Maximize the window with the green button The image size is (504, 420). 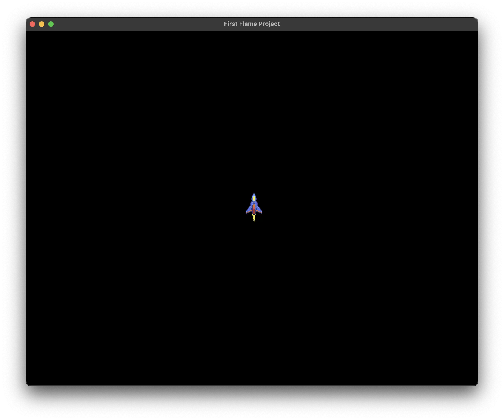tap(51, 24)
